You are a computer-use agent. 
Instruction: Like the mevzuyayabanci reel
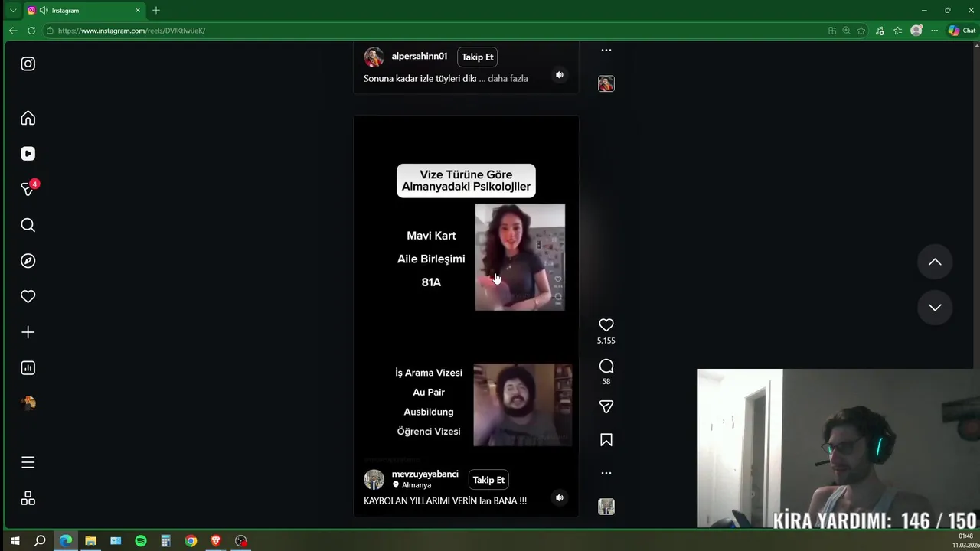pyautogui.click(x=606, y=325)
